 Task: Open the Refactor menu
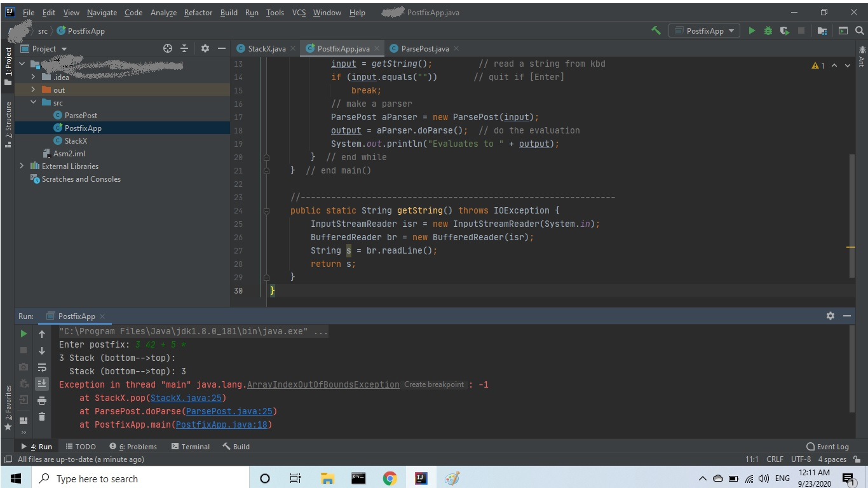pyautogui.click(x=198, y=12)
